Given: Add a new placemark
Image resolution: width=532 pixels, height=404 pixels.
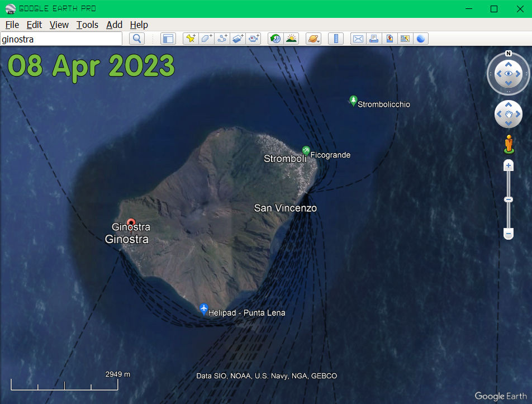Looking at the screenshot, I should (191, 39).
